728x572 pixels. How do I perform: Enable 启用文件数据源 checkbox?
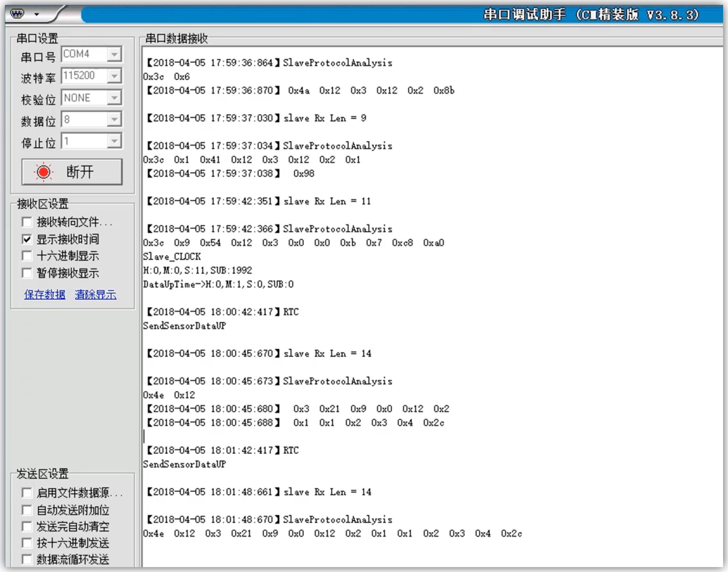(x=27, y=493)
